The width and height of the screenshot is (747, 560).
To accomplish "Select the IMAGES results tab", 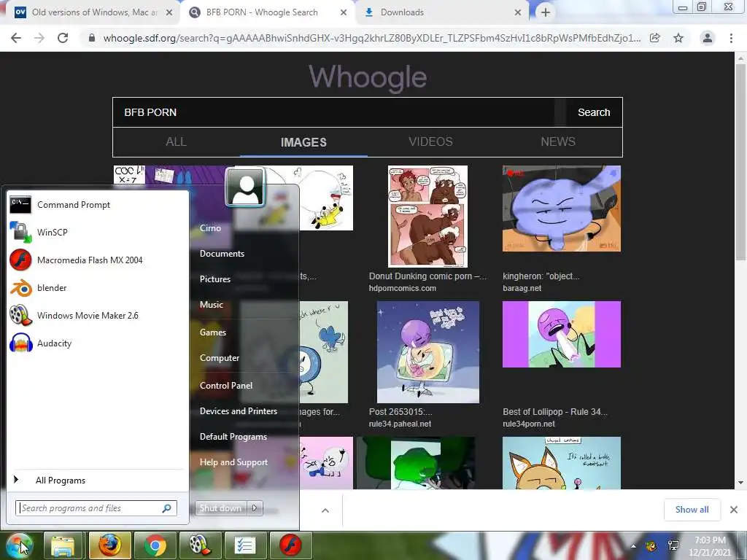I will point(303,142).
